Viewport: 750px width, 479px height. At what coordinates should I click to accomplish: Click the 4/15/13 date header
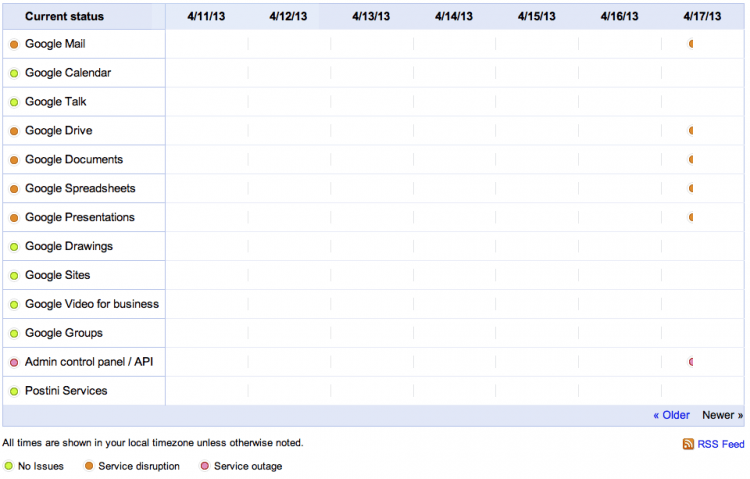(537, 16)
